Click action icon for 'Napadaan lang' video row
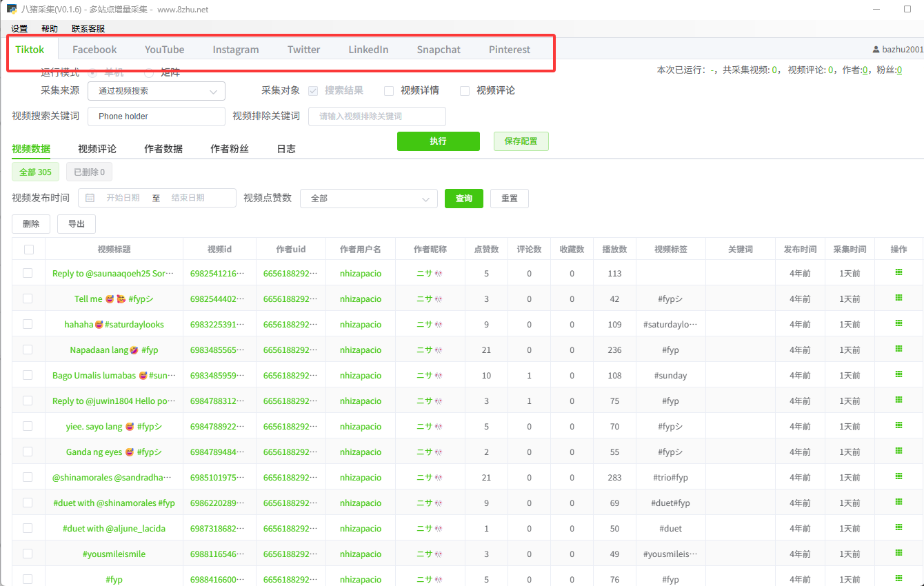The image size is (924, 586). 898,350
